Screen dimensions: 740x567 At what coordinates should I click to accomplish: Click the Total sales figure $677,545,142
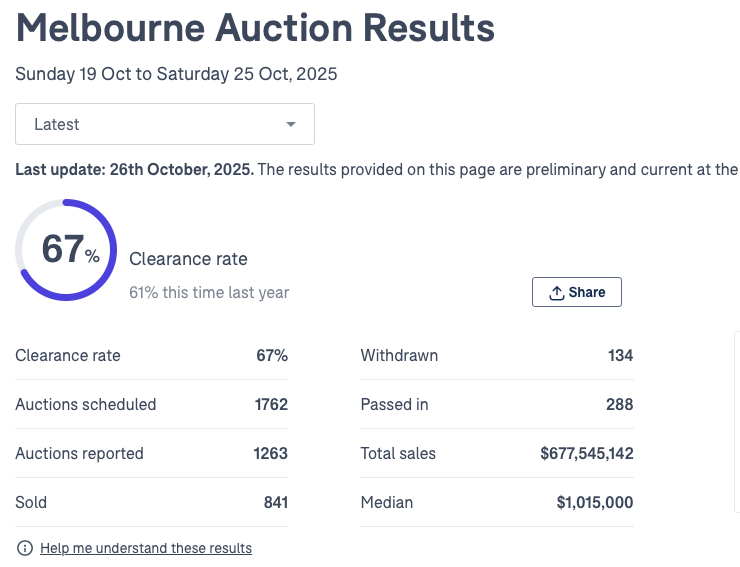coord(587,454)
